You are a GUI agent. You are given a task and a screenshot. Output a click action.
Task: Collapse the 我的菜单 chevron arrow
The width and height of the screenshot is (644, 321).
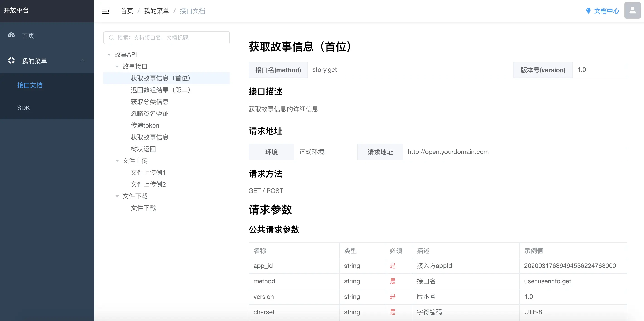point(83,60)
